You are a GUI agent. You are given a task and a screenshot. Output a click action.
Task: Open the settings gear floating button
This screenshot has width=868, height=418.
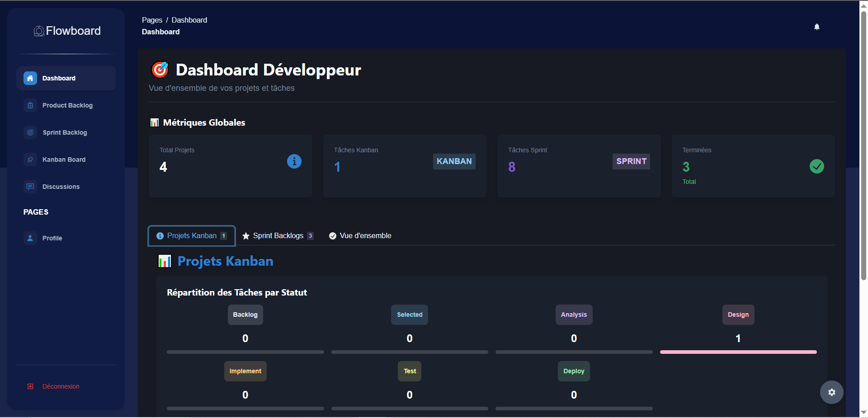point(832,392)
